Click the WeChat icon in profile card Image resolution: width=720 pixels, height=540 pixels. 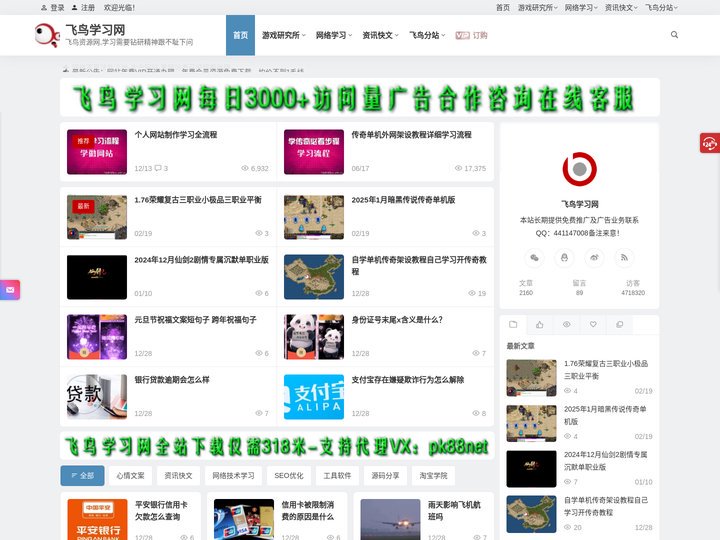point(534,258)
